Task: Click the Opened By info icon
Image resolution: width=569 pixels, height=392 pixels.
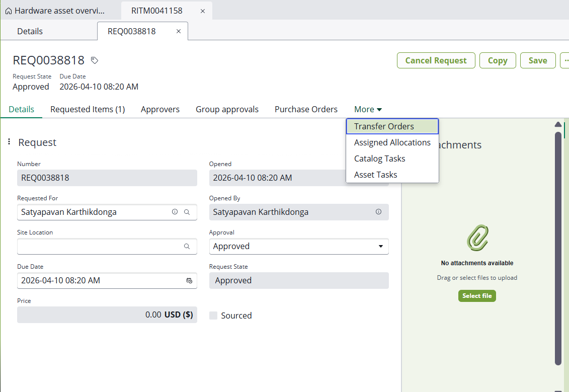Action: pos(378,212)
